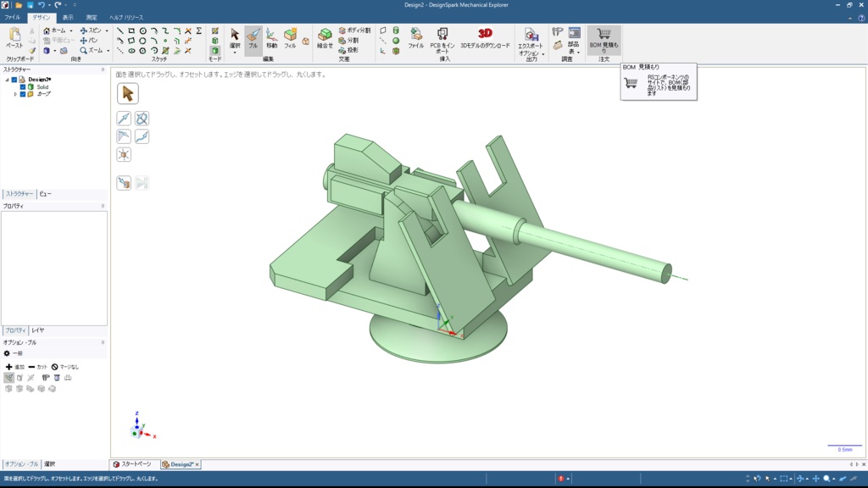The height and width of the screenshot is (488, 868).
Task: Switch to the ビュー panel tab
Action: [x=46, y=194]
